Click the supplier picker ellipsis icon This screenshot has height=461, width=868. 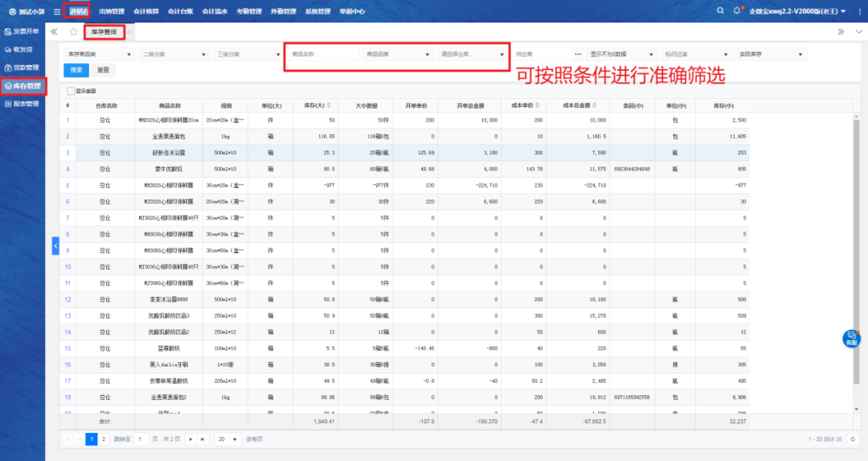tap(578, 55)
